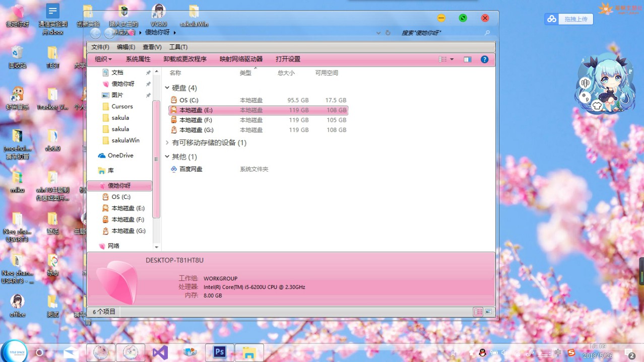The height and width of the screenshot is (362, 644).
Task: Open Visual Studio from the taskbar
Action: [160, 352]
